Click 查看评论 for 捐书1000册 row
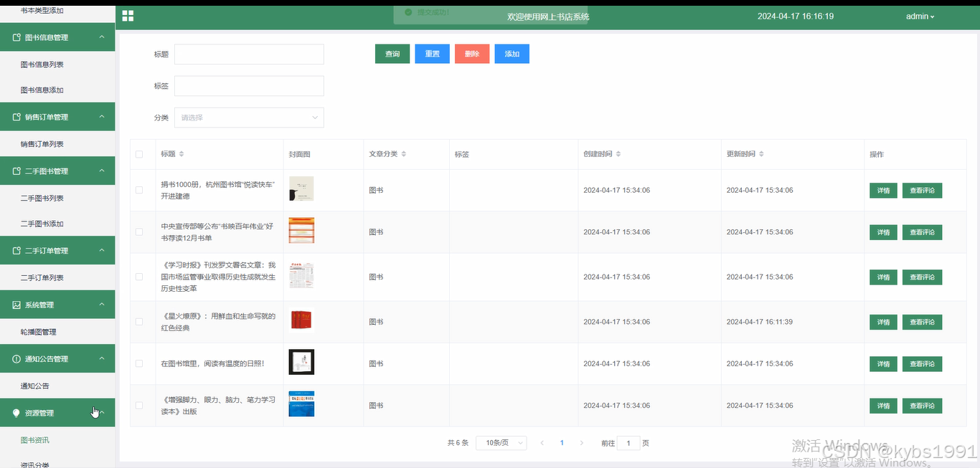980x468 pixels. [x=922, y=191]
